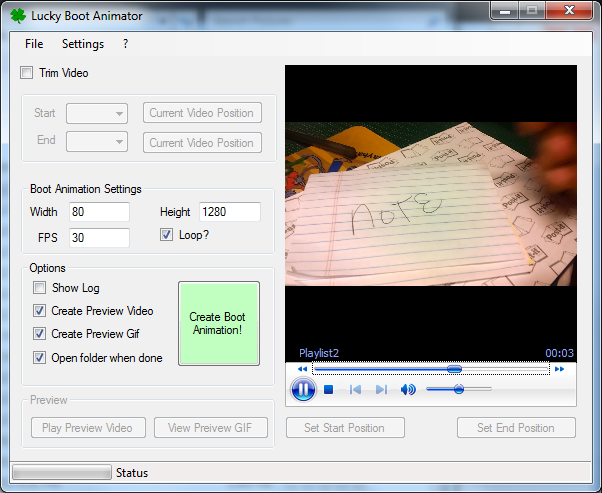This screenshot has height=493, width=602.
Task: Mute the player using the speaker icon
Action: point(408,390)
